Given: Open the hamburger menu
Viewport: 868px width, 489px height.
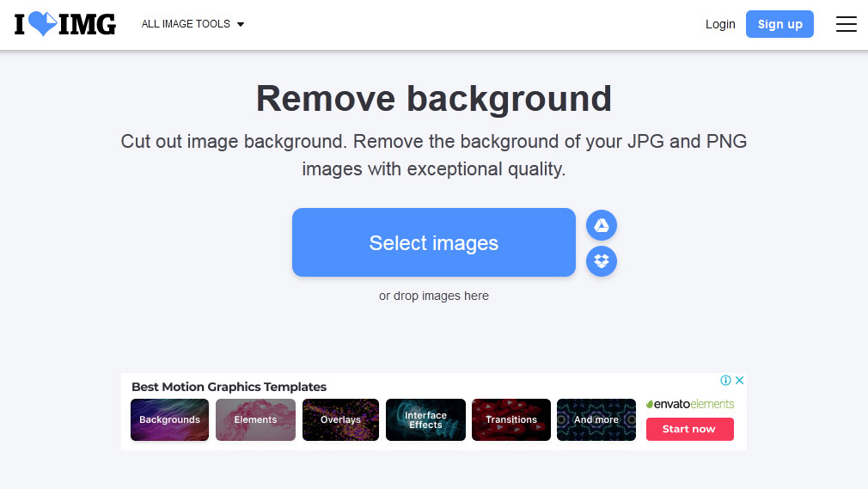Looking at the screenshot, I should (x=846, y=24).
